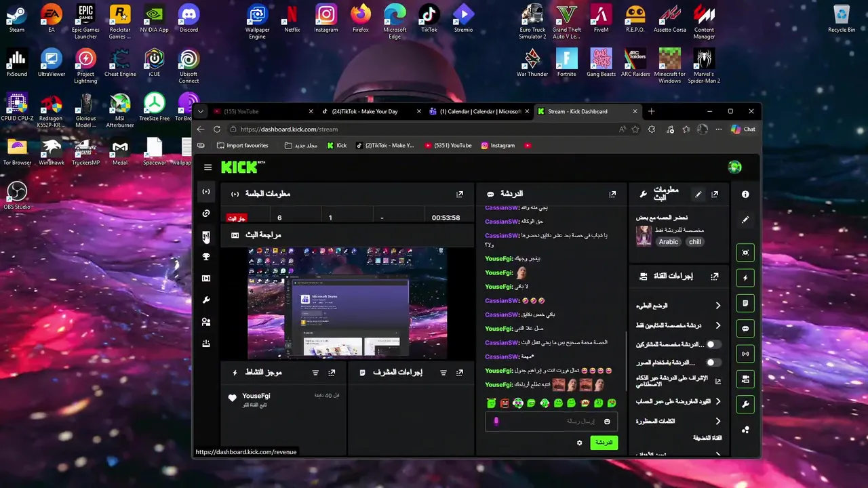868x488 pixels.
Task: Open the tab search dropdown in Edge
Action: [201, 111]
